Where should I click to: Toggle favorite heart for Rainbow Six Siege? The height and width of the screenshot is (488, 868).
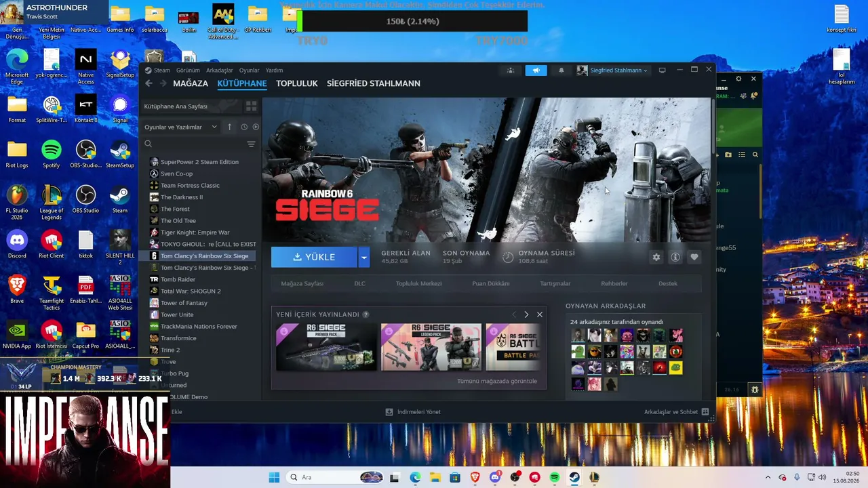(x=694, y=258)
